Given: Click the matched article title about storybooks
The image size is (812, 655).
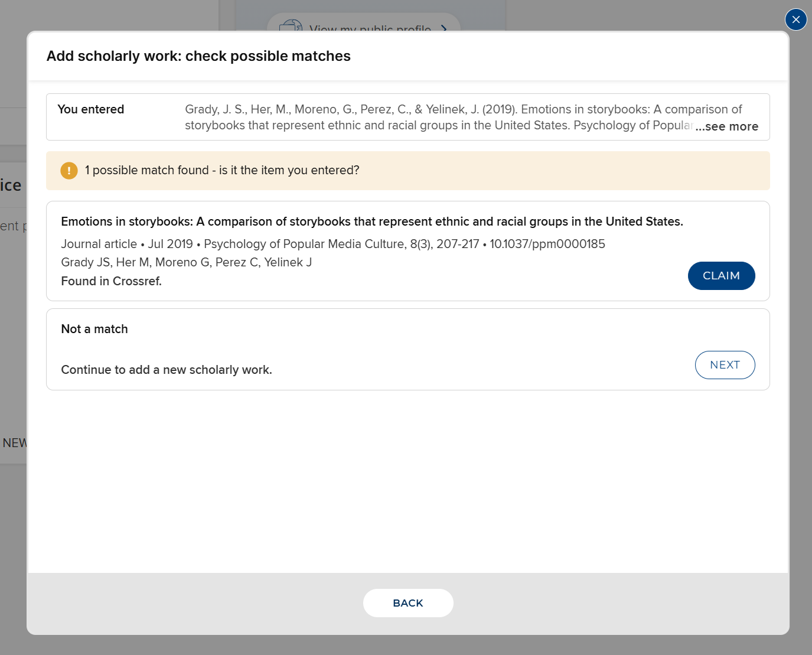Looking at the screenshot, I should (x=372, y=221).
